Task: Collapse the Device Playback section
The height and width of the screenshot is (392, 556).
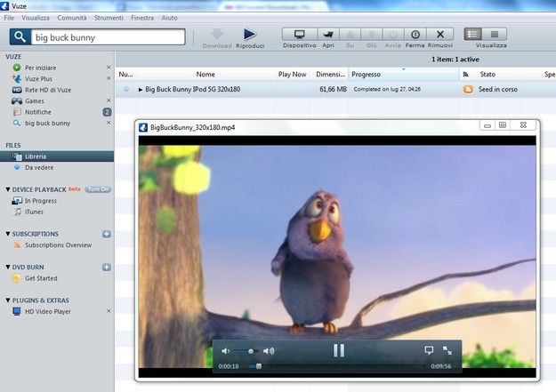Action: pyautogui.click(x=8, y=189)
